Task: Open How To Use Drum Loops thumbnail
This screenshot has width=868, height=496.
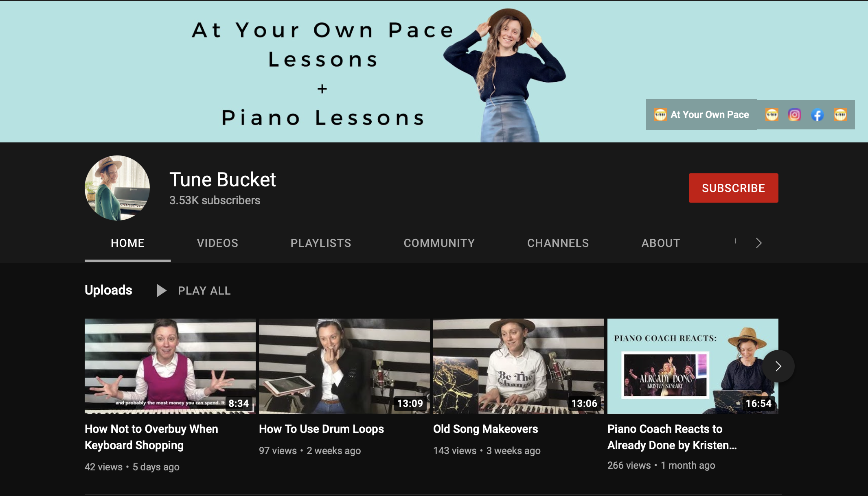Action: 344,366
